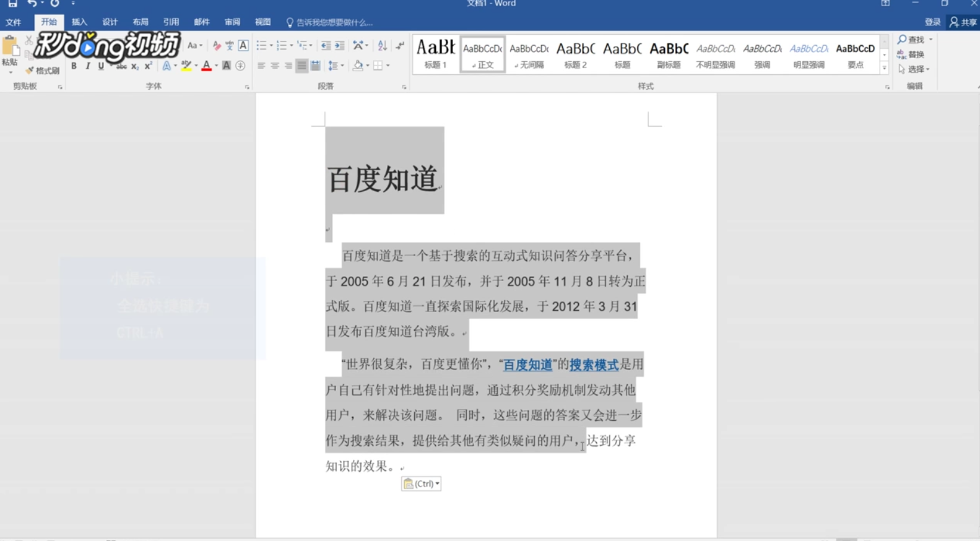Viewport: 980px width, 541px height.
Task: Open the Select (选择) dropdown
Action: pyautogui.click(x=914, y=69)
